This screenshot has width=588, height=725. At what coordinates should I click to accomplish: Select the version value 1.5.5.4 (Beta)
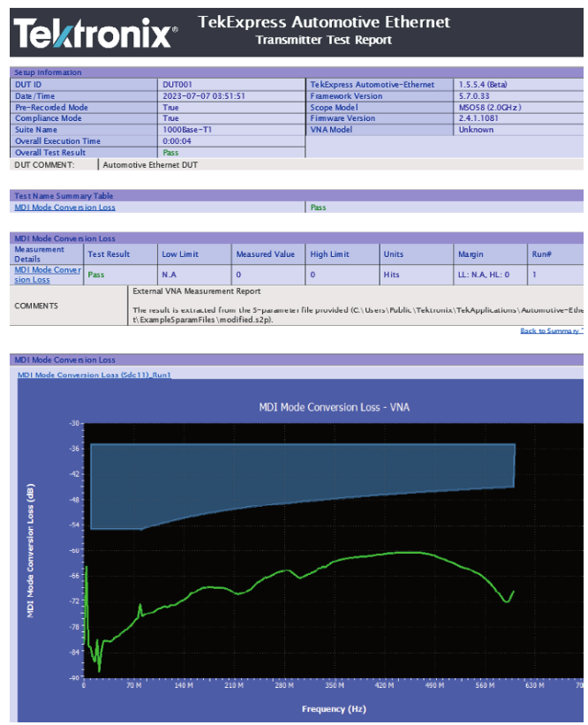pos(483,85)
